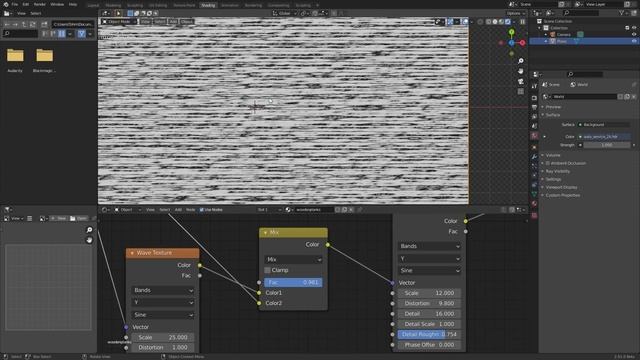Viewport: 640px width, 360px height.
Task: Click the image editor zoom magnifier icon
Action: click(x=89, y=230)
